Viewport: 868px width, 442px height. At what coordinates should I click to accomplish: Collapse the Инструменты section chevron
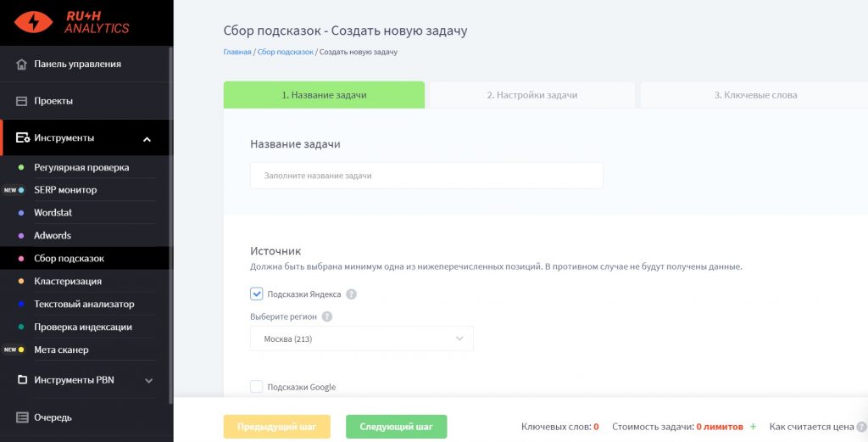pos(147,139)
